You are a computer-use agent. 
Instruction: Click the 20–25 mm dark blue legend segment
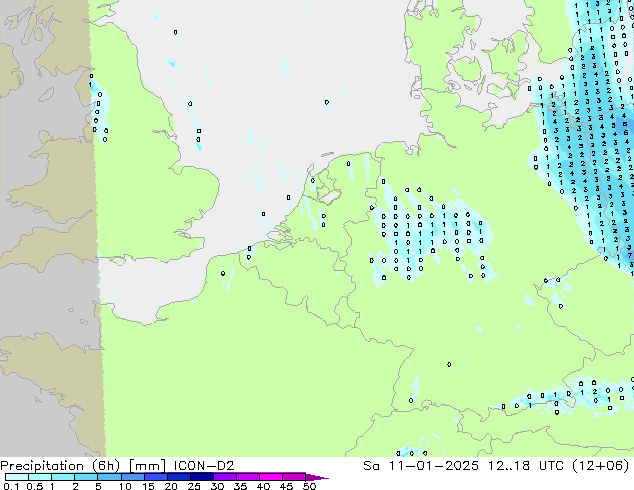pyautogui.click(x=179, y=477)
